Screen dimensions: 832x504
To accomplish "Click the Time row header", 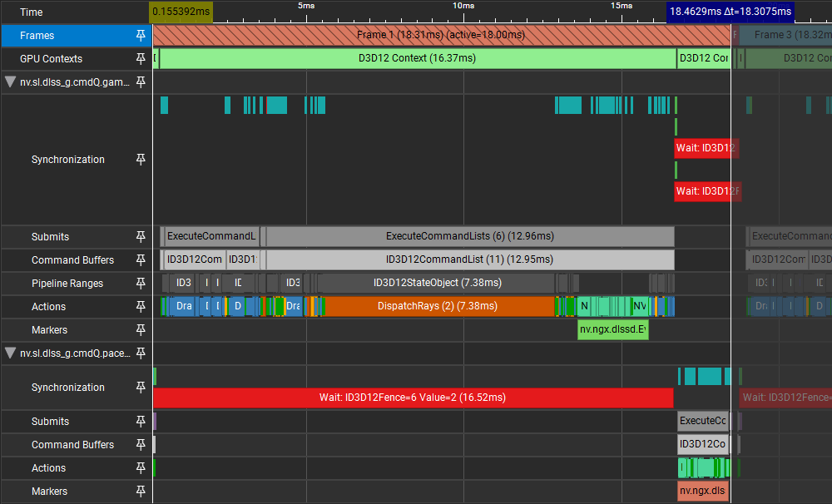I will pyautogui.click(x=32, y=12).
